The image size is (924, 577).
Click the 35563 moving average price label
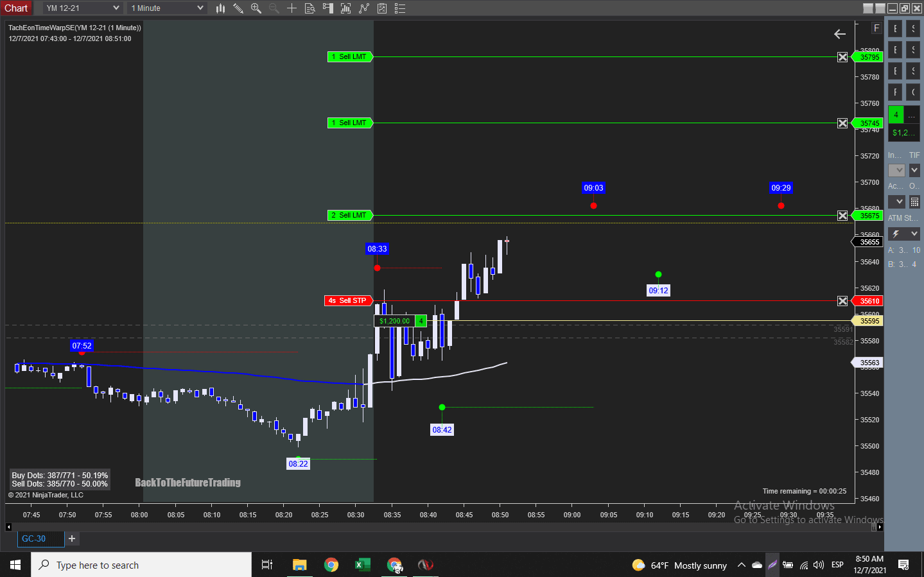pyautogui.click(x=868, y=363)
